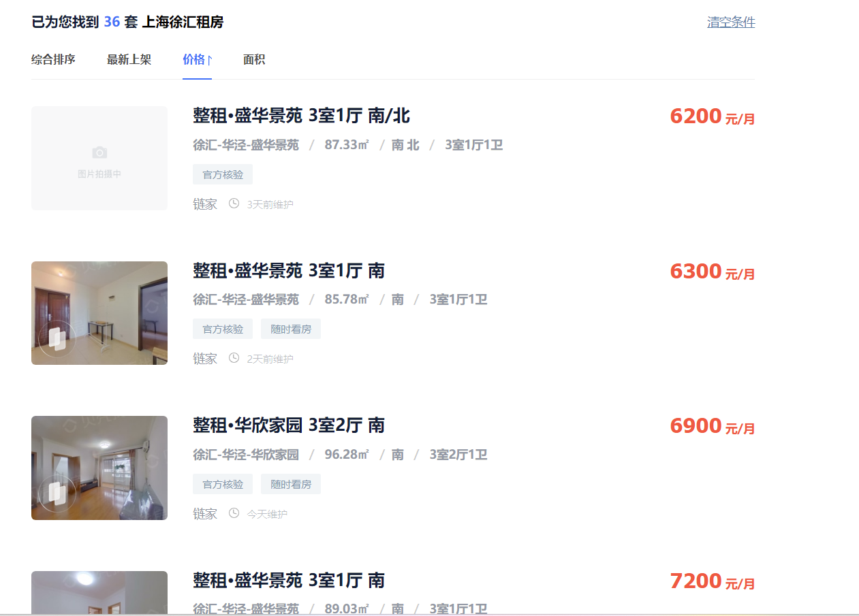Click 随时看房 tag on 华欣家园 listing

coord(291,484)
